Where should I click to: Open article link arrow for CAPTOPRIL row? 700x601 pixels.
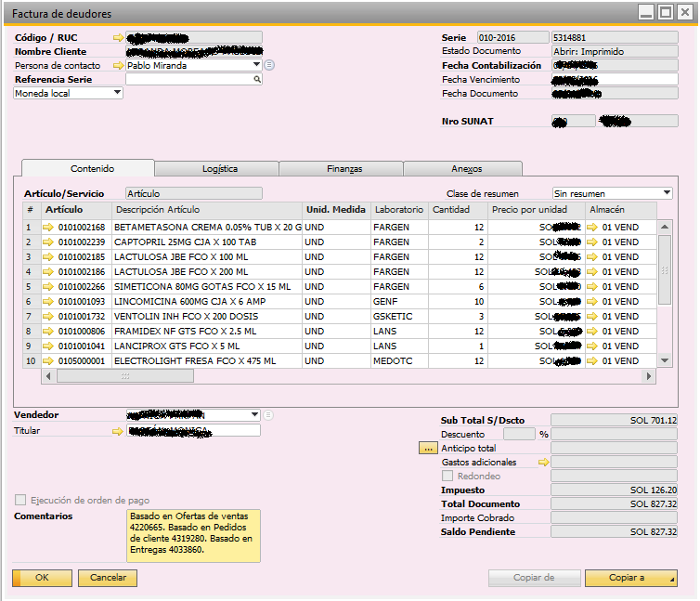pos(47,242)
